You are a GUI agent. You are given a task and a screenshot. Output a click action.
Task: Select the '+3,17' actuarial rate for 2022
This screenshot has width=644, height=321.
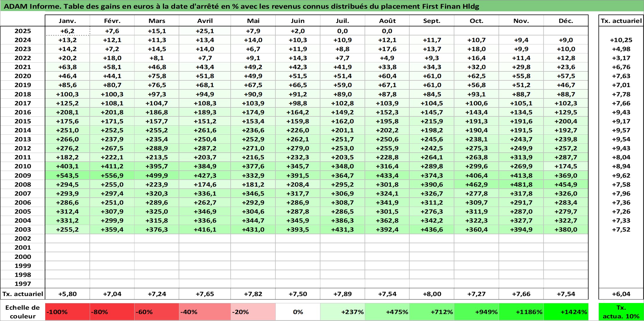[x=621, y=58]
